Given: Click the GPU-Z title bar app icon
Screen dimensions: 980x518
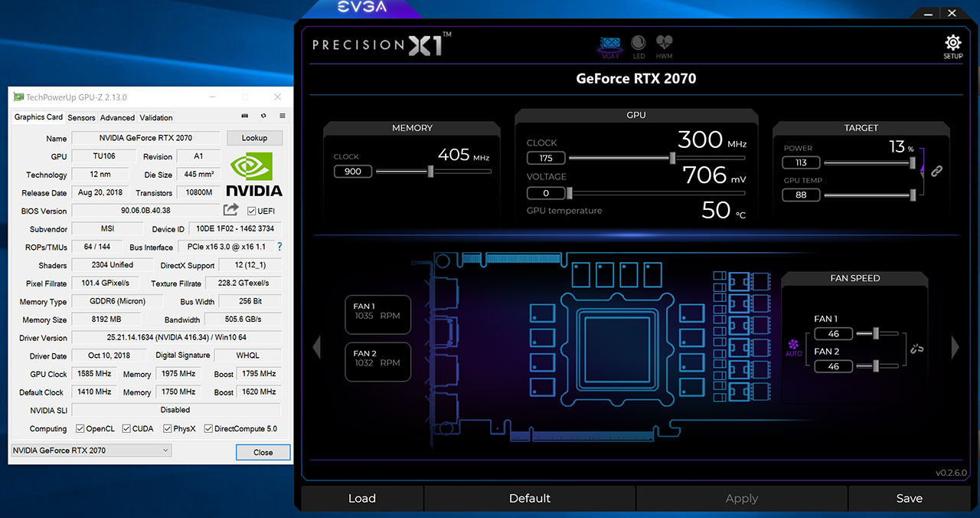Looking at the screenshot, I should click(18, 97).
